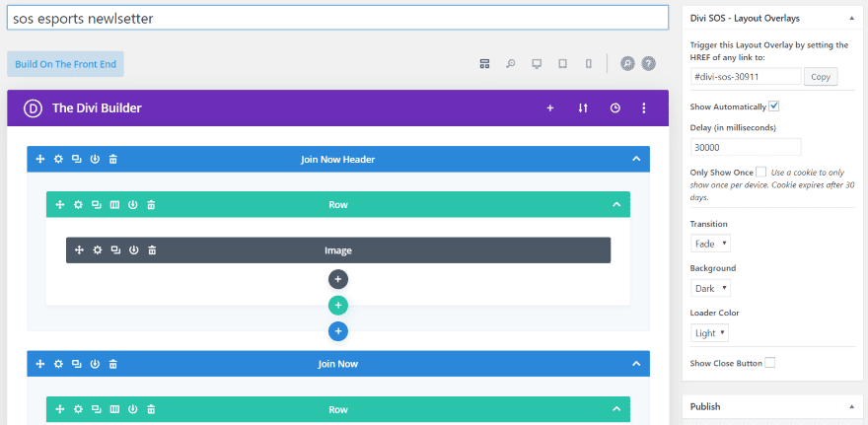Click the portability arrows icon in Divi header
The image size is (868, 425).
582,107
